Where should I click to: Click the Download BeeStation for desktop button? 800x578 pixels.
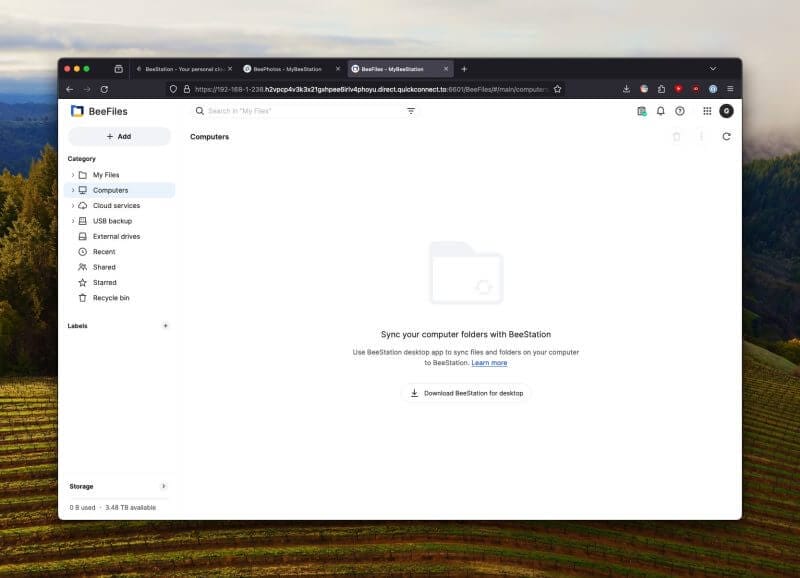(x=466, y=393)
